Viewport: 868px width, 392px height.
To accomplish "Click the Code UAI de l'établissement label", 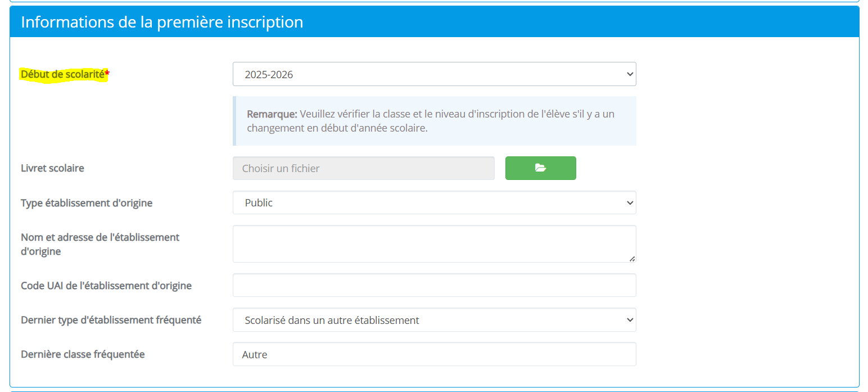I will click(x=106, y=286).
